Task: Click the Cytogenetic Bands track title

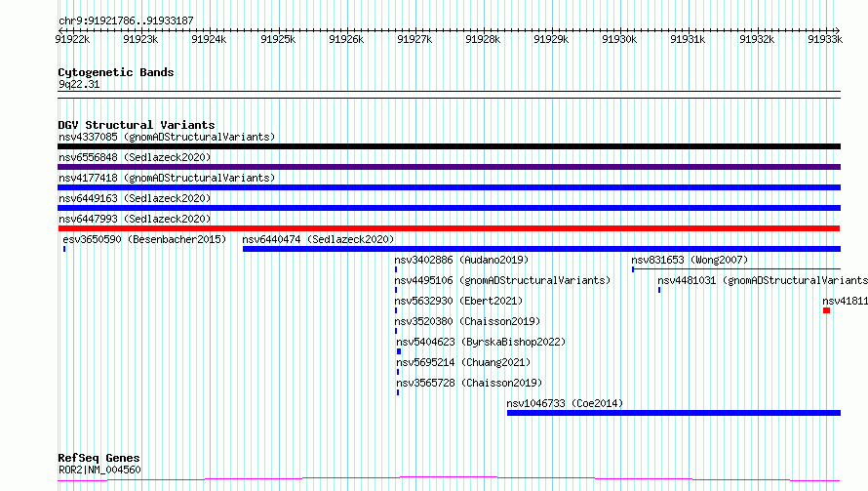Action: [116, 72]
